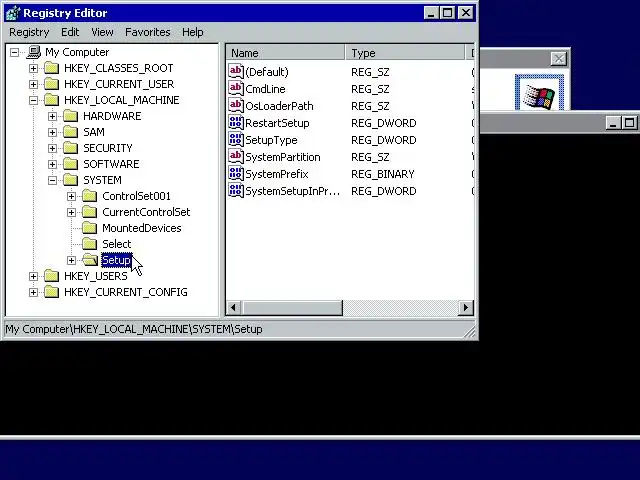Expand the CurrentControlSet key

coord(71,212)
